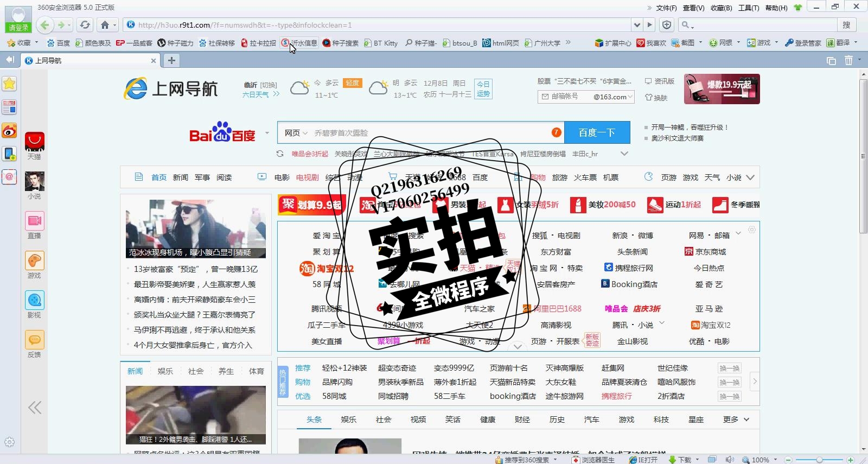Open Weibo icon in left sidebar
Viewport: 868px width, 464px height.
[x=9, y=131]
